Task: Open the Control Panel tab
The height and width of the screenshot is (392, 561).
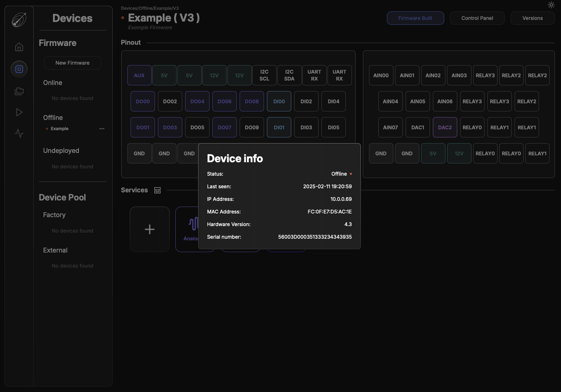Action: pos(477,18)
